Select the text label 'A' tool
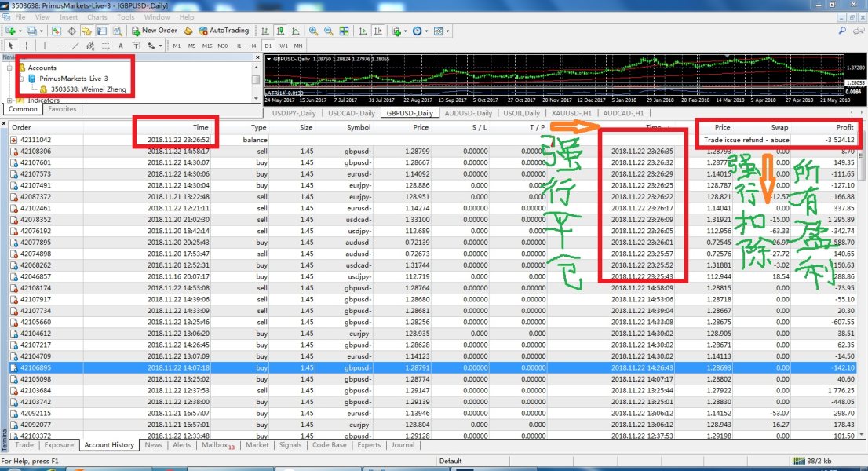The height and width of the screenshot is (471, 868). [x=122, y=46]
